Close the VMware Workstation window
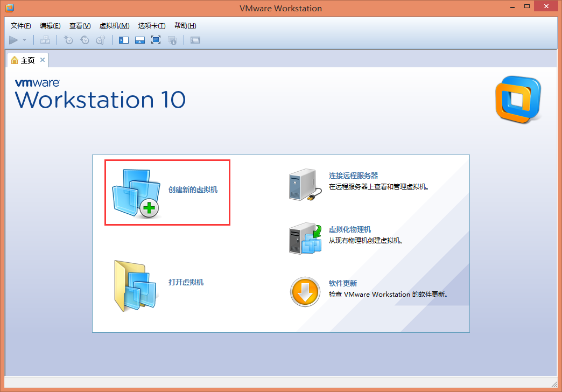 (x=546, y=6)
